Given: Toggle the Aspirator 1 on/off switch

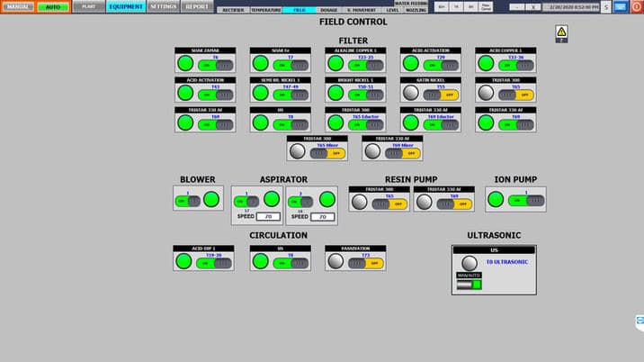Looking at the screenshot, I should 246,202.
